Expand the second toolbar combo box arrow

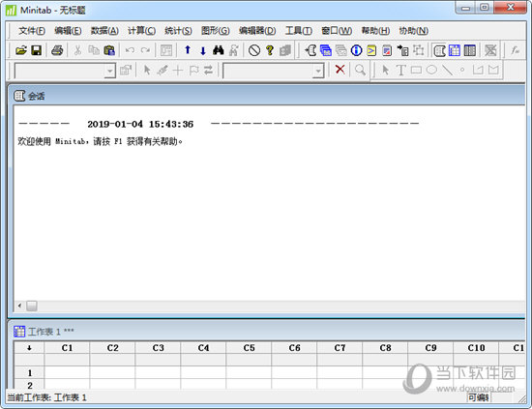[318, 72]
